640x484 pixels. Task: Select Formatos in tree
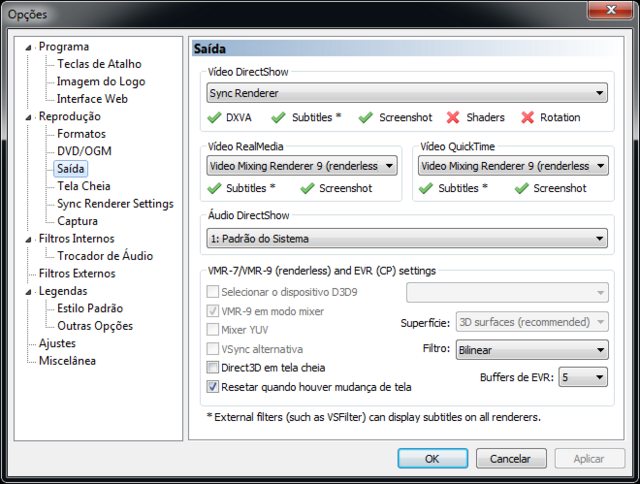[x=81, y=133]
